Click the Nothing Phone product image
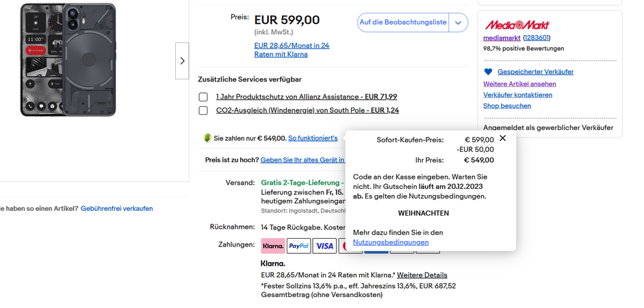Image resolution: width=644 pixels, height=308 pixels. point(68,60)
